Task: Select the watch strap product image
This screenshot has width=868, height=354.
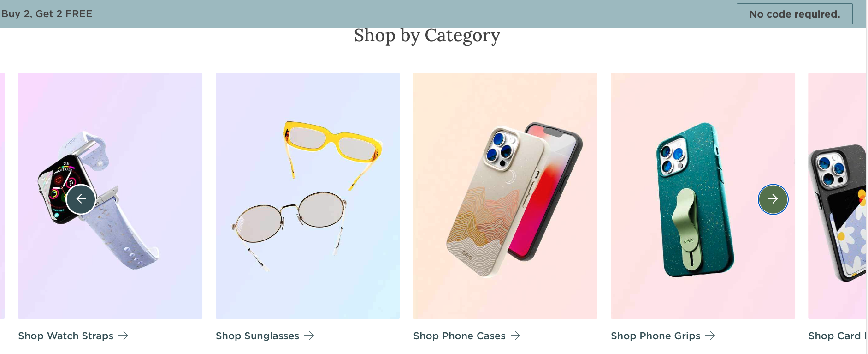Action: coord(110,196)
